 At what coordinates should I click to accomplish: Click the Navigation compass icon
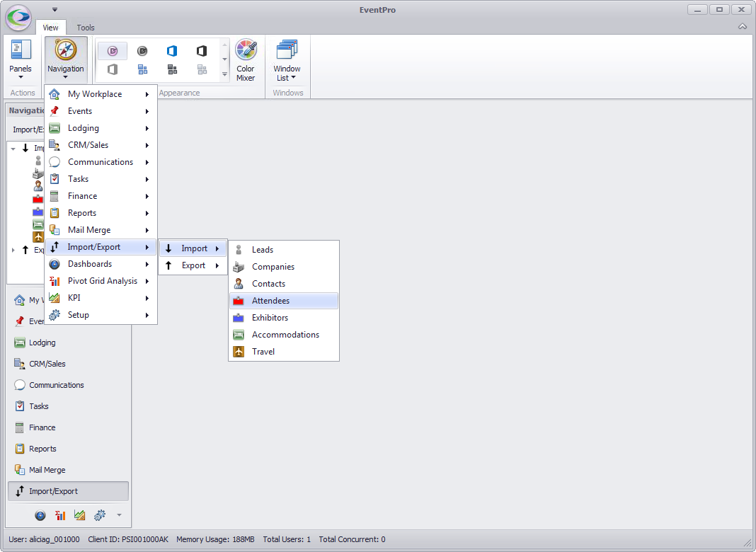[x=66, y=50]
